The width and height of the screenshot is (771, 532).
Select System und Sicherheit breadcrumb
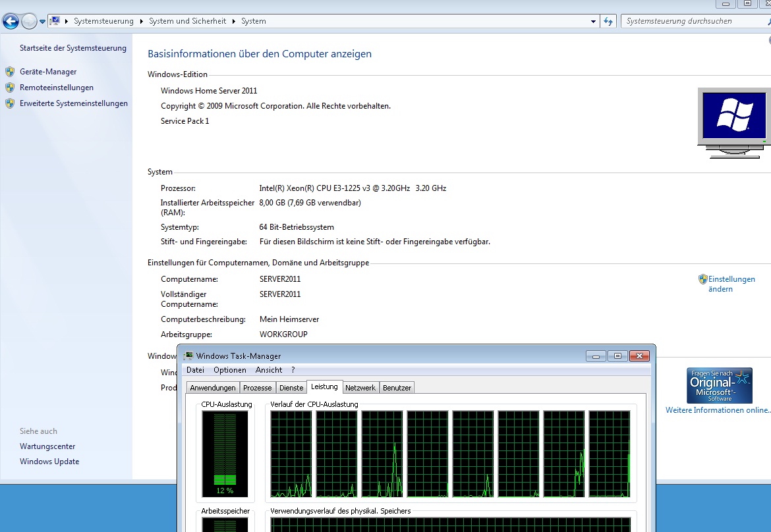[187, 21]
